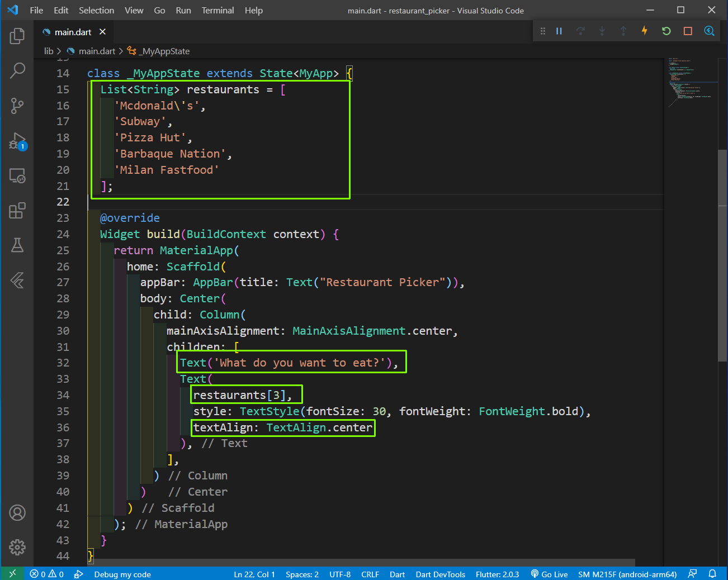728x580 pixels.
Task: Click the feedback icon in status bar
Action: tap(692, 574)
